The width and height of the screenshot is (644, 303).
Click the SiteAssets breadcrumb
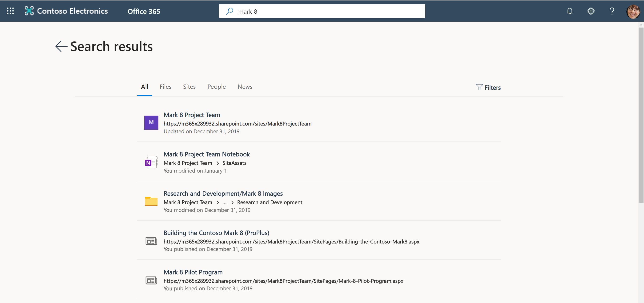[234, 163]
